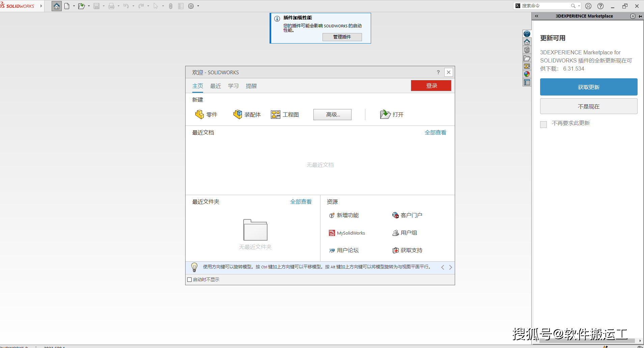The height and width of the screenshot is (348, 644).
Task: Open the SOLIDWORKS Resources house tab
Action: coord(527,42)
